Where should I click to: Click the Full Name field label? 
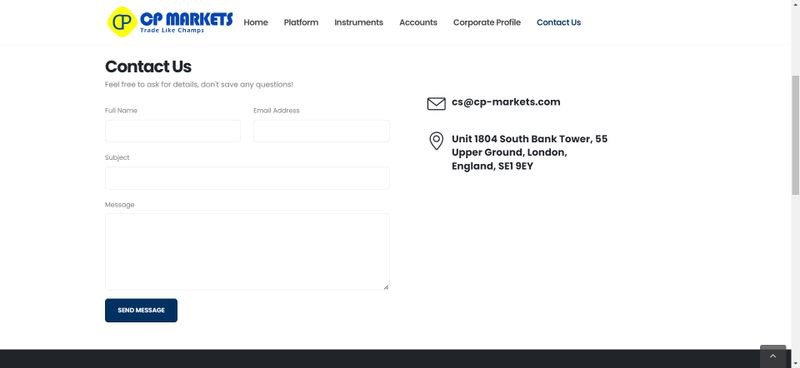[121, 110]
